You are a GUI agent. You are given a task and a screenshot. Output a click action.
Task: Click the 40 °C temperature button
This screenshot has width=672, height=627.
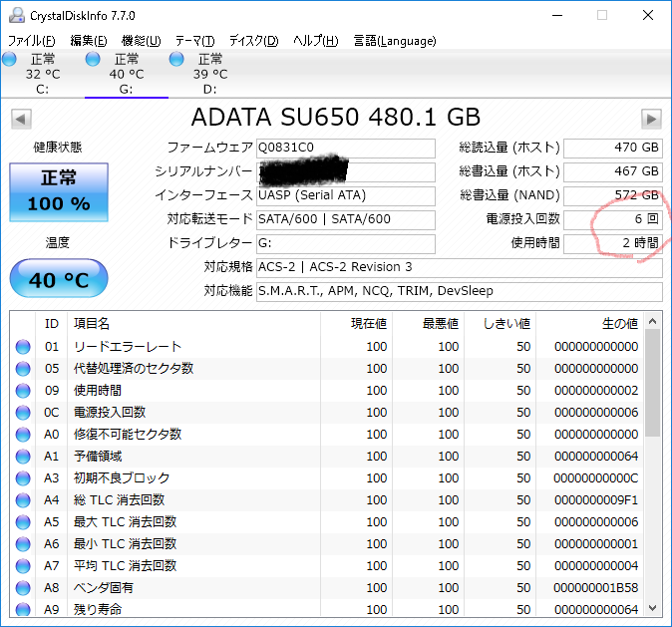pos(59,278)
